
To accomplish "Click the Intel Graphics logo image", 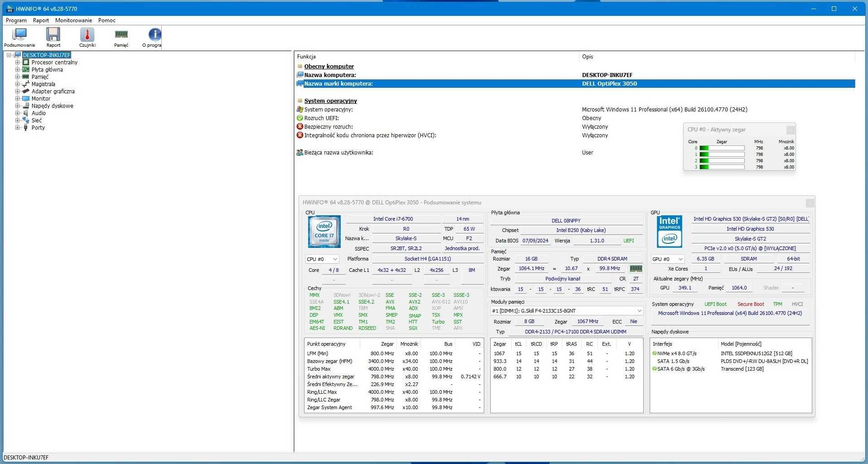I will coord(669,232).
